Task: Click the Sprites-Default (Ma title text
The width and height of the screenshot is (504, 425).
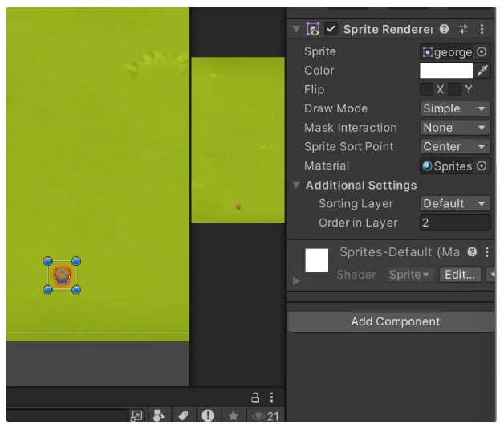Action: (x=400, y=252)
